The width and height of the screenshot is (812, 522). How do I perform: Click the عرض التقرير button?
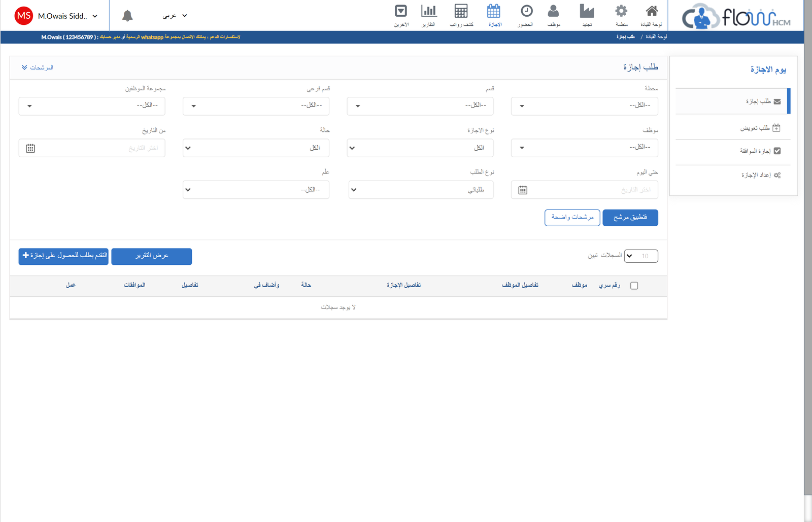tap(151, 256)
